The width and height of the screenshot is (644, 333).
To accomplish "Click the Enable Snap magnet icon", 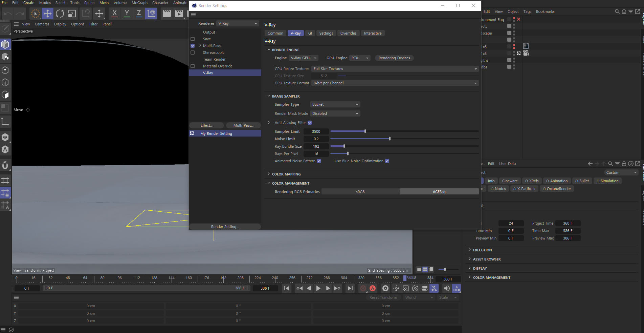I will pos(5,165).
